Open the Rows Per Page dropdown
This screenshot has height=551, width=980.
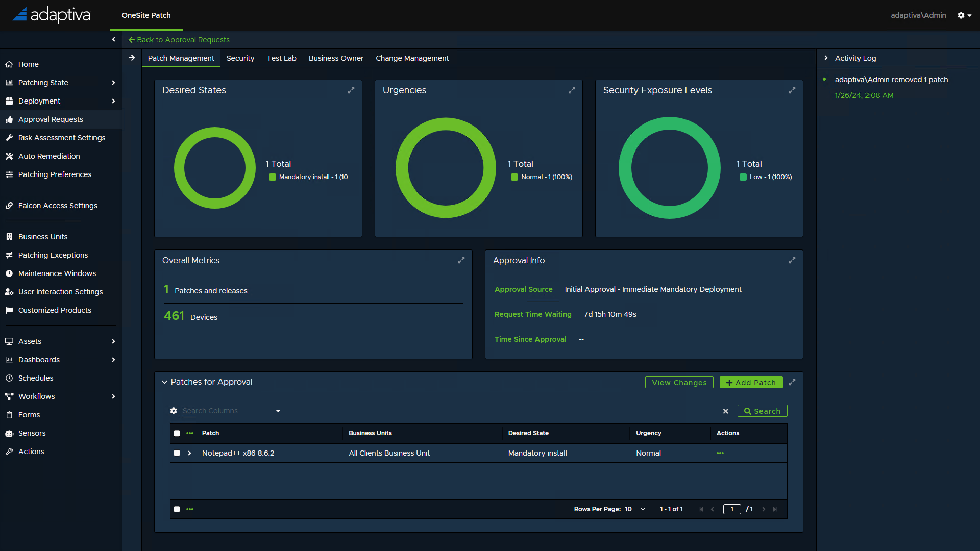point(635,509)
